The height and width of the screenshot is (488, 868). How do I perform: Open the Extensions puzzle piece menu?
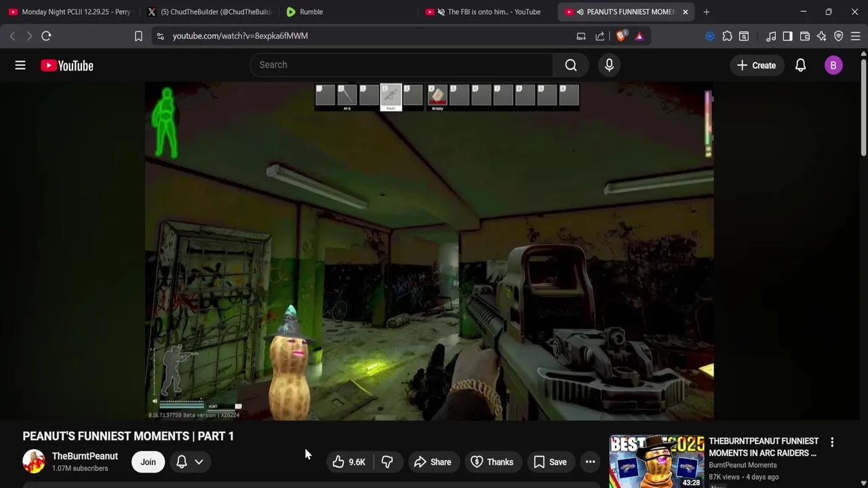coord(727,36)
